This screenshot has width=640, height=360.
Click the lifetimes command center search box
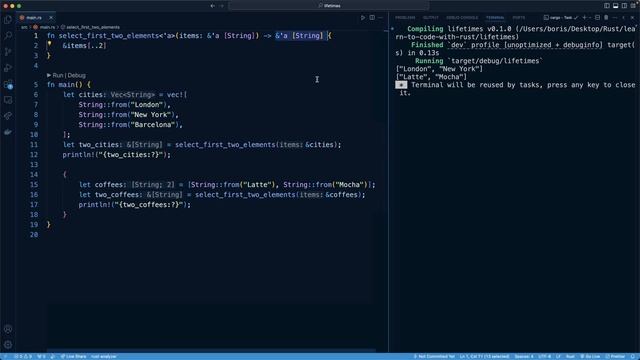point(329,6)
